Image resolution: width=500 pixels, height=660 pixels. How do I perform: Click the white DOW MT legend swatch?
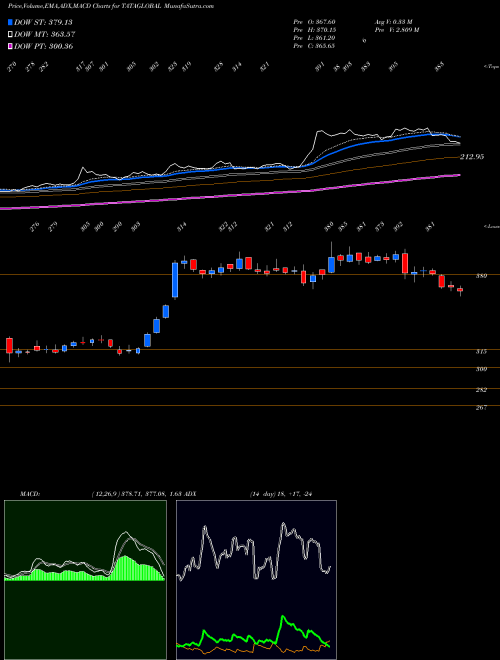(x=11, y=34)
